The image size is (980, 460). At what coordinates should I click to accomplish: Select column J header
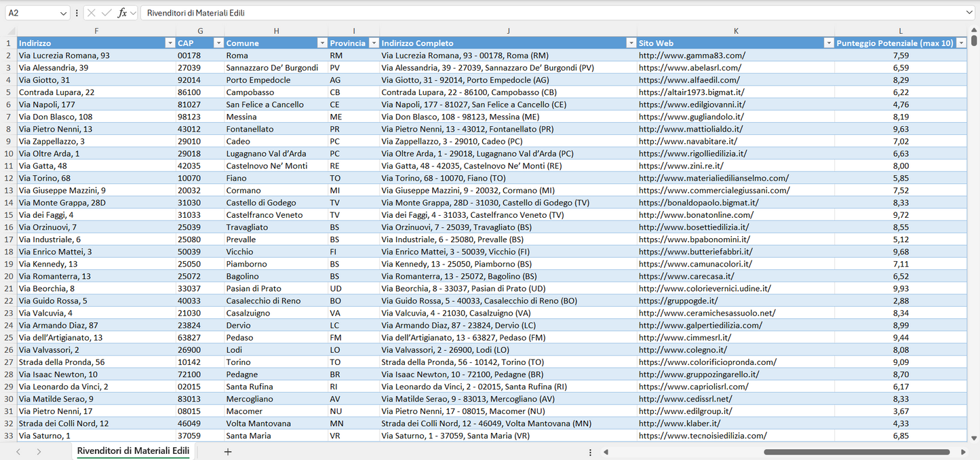(508, 31)
